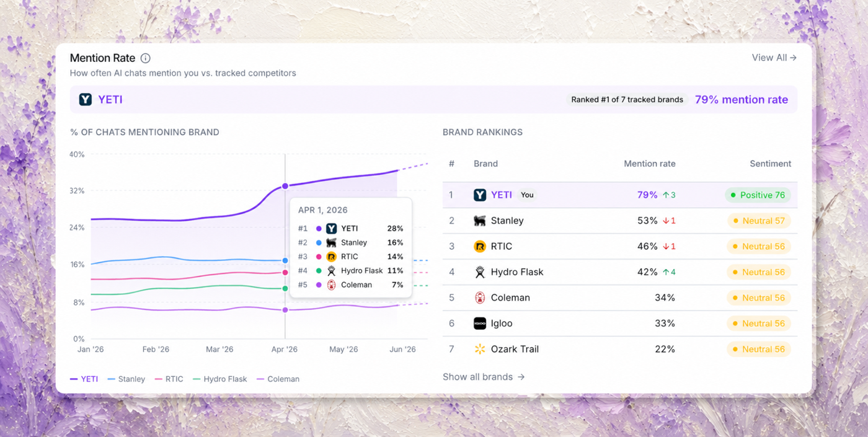The image size is (868, 437).
Task: Select the Ozark Trail name in rankings
Action: click(515, 349)
